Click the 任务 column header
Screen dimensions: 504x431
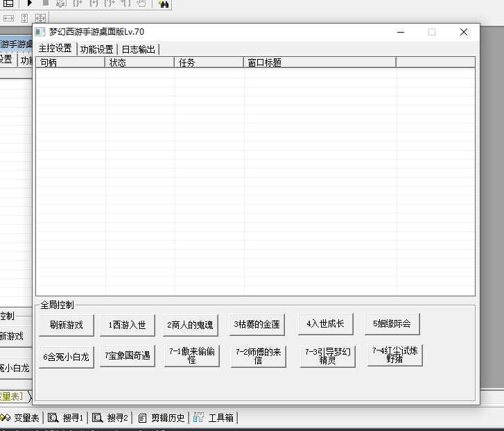tap(209, 62)
